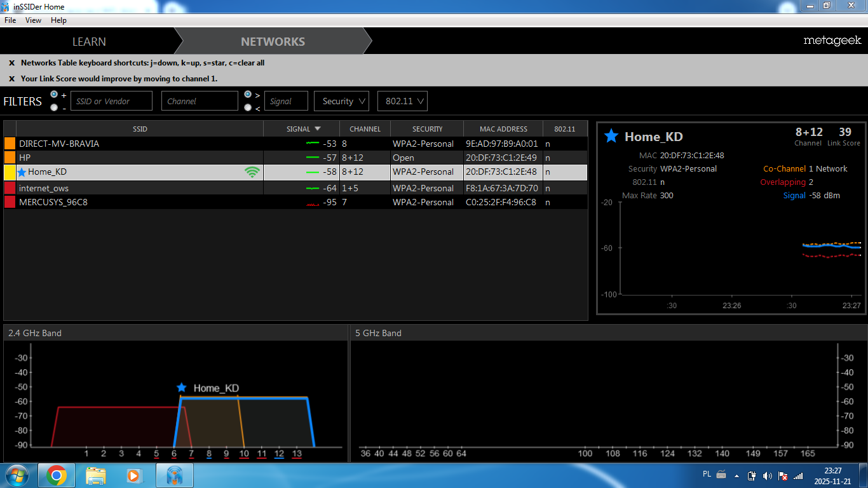Click the 802.11 column header

tap(564, 128)
